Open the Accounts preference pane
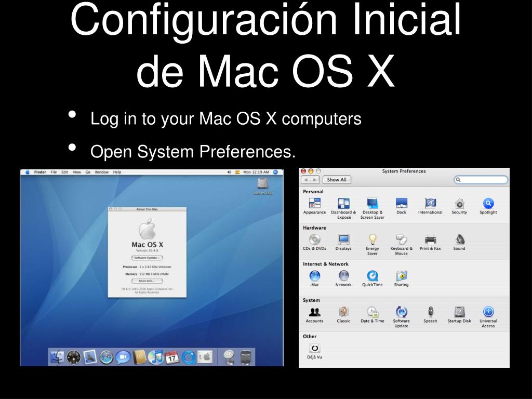This screenshot has width=532, height=399. (314, 315)
